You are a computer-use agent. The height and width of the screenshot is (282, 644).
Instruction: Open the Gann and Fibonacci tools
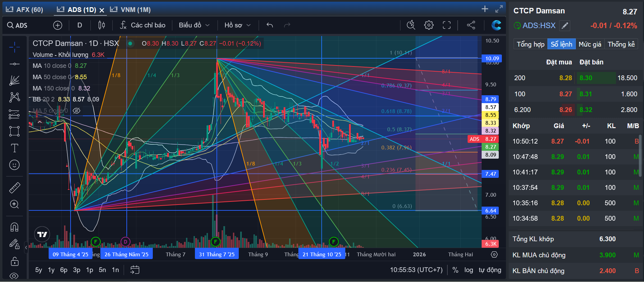point(14,81)
